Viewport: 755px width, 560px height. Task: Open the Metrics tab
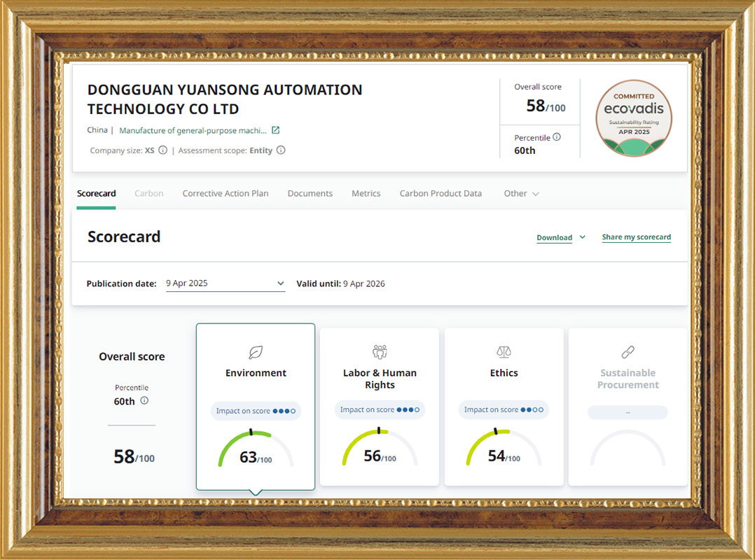(366, 193)
